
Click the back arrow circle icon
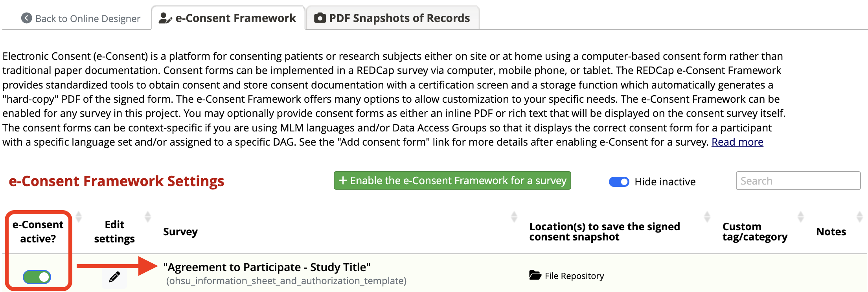point(26,18)
